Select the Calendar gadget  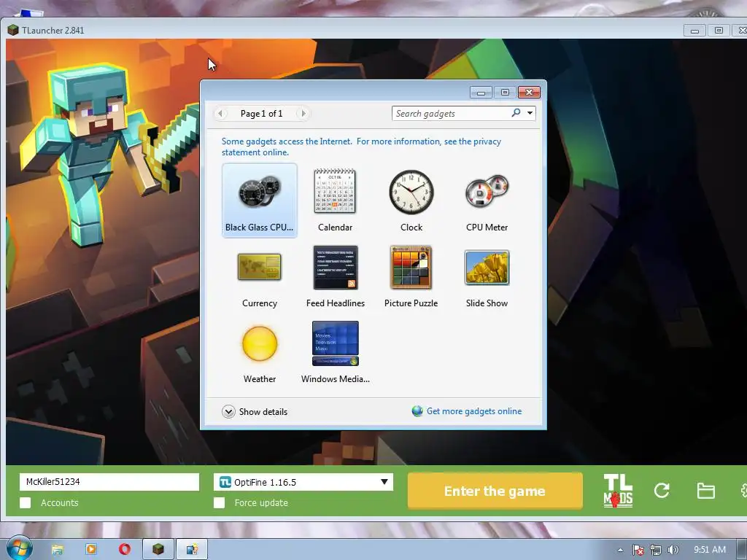pos(335,200)
